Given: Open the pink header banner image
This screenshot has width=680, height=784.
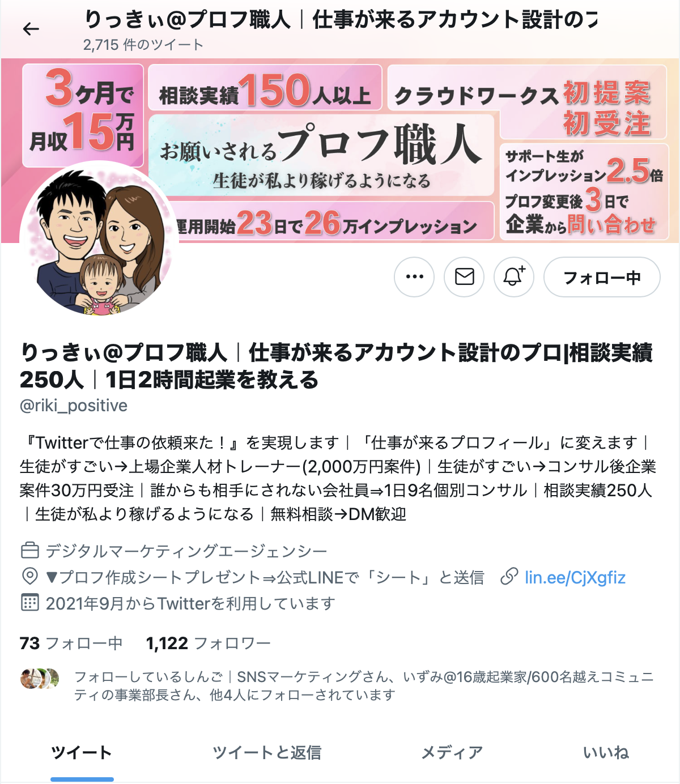Looking at the screenshot, I should [x=340, y=151].
